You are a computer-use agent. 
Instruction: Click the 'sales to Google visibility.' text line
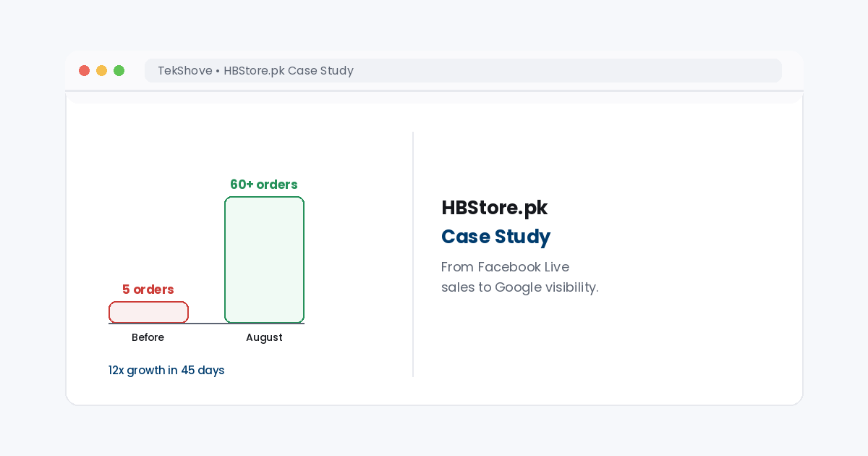pos(519,287)
